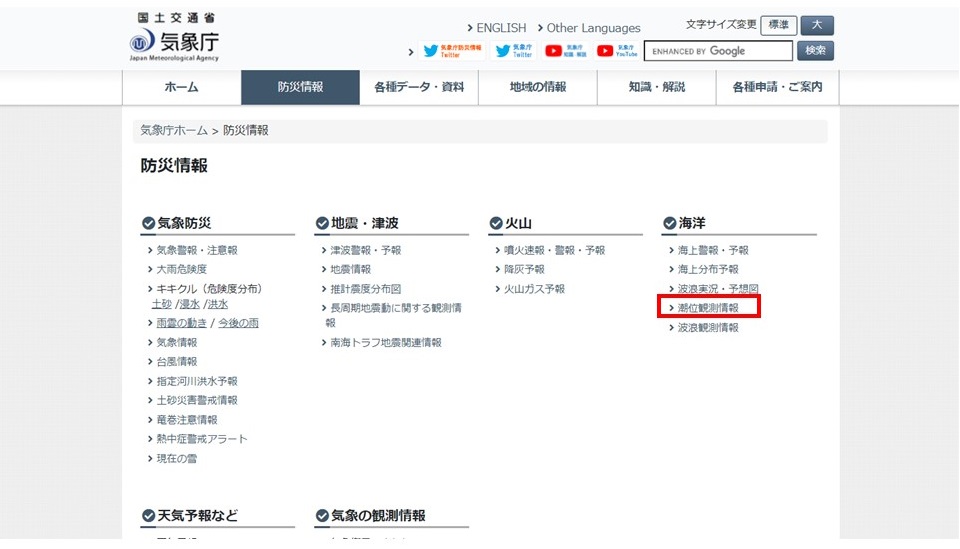960x549 pixels.
Task: Open 土砂災害警戒情報 link
Action: tap(197, 400)
